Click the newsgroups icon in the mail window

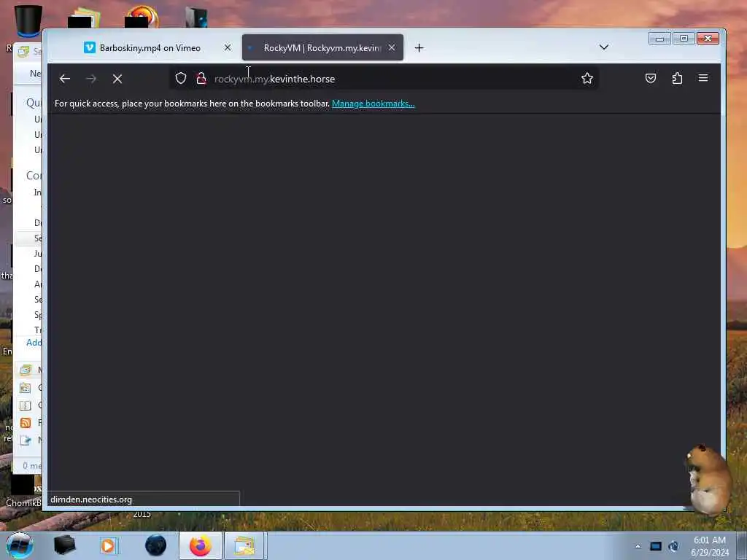[x=26, y=440]
